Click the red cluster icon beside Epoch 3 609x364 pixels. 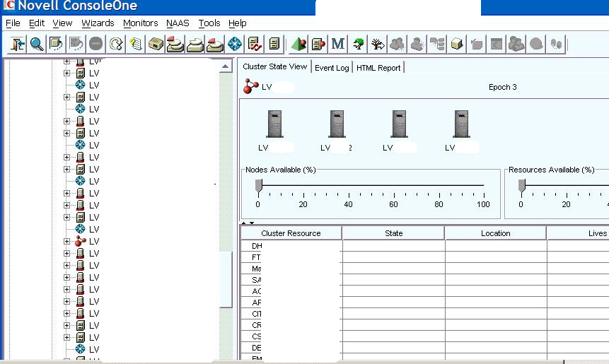(250, 86)
